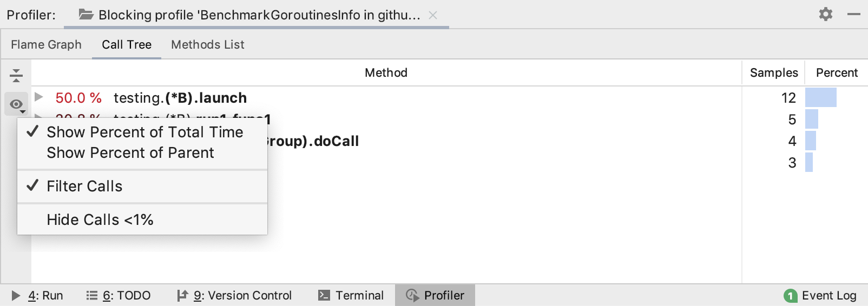The width and height of the screenshot is (868, 306).
Task: Select Show Percent of Parent option
Action: click(130, 152)
